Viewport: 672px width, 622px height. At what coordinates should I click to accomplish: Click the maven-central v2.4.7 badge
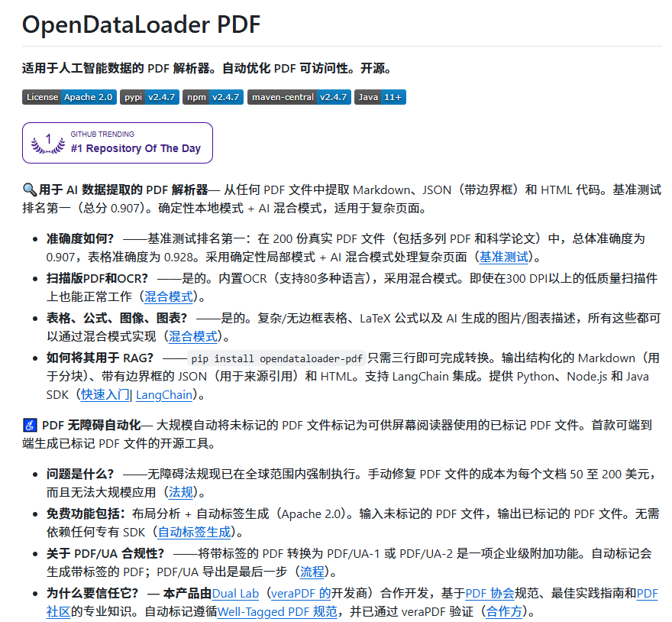(x=299, y=97)
